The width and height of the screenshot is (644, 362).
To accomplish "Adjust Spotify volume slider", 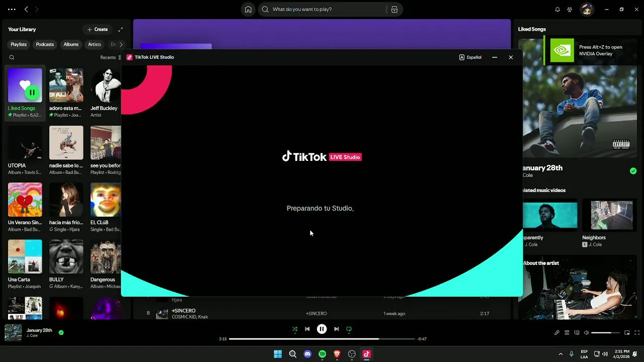I will 605,333.
